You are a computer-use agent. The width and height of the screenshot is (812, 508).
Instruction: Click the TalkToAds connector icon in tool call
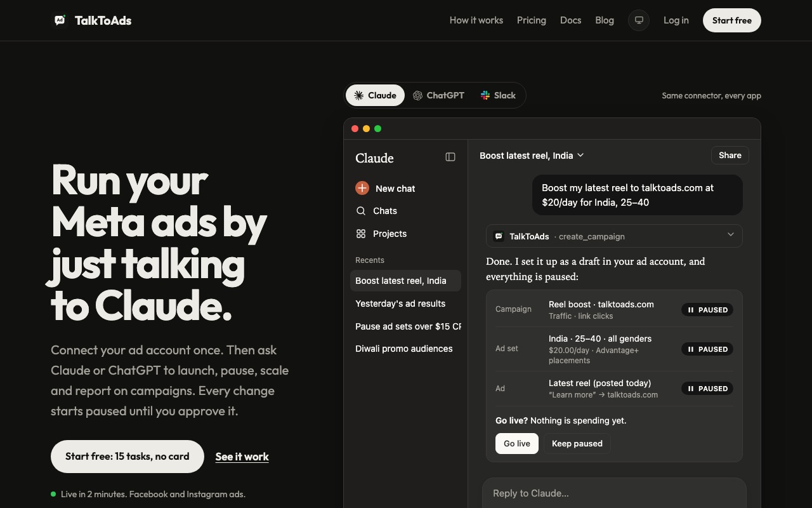499,236
